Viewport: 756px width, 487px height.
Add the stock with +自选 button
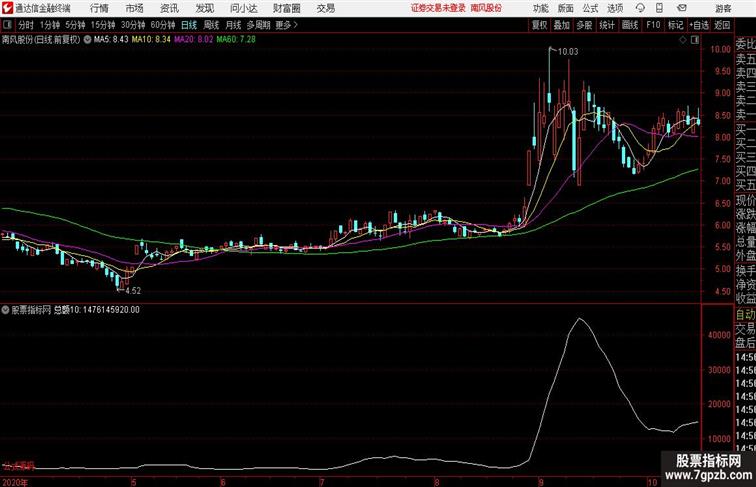699,25
